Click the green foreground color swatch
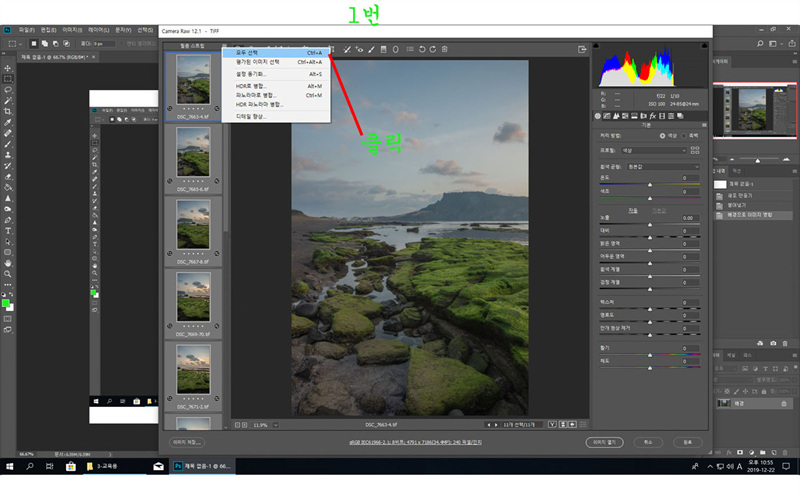The height and width of the screenshot is (500, 800). point(6,304)
